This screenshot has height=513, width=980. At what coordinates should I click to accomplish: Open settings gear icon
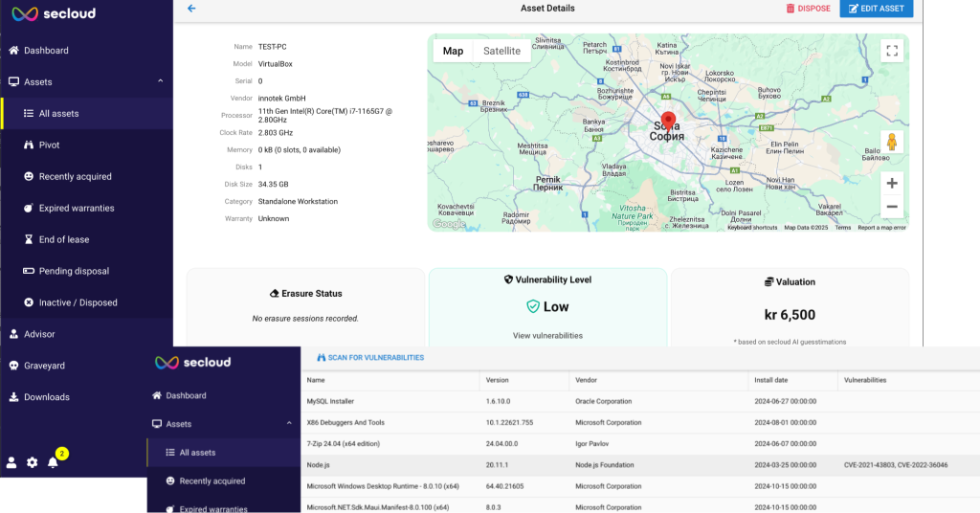[x=32, y=462]
